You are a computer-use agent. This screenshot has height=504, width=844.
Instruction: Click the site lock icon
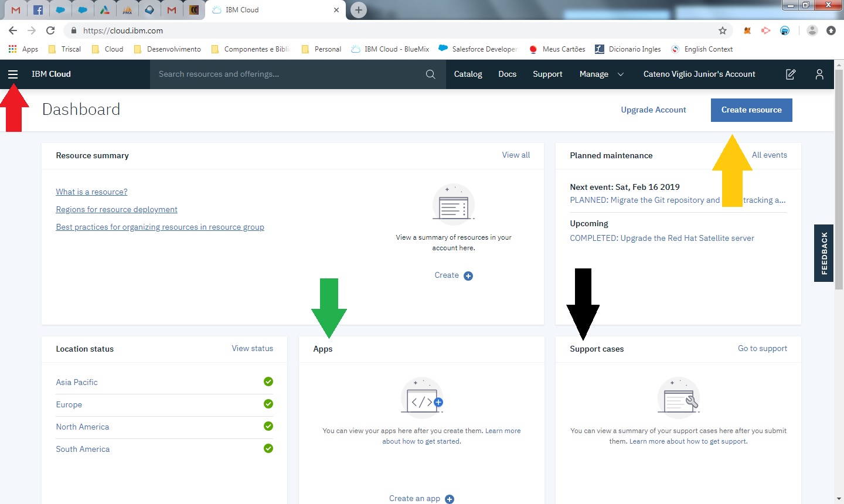(73, 30)
